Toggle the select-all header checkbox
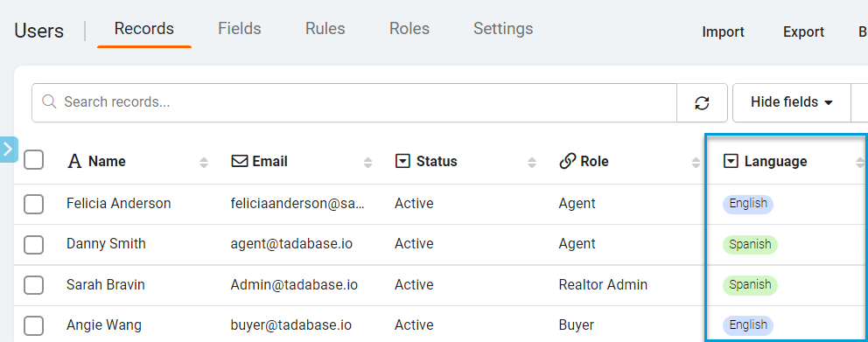The width and height of the screenshot is (868, 342). click(34, 160)
